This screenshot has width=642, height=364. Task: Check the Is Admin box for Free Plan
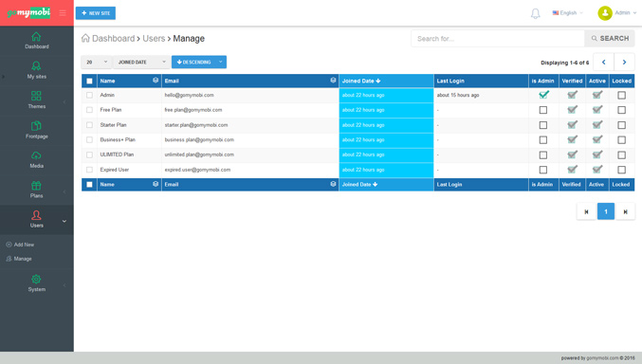tap(543, 110)
